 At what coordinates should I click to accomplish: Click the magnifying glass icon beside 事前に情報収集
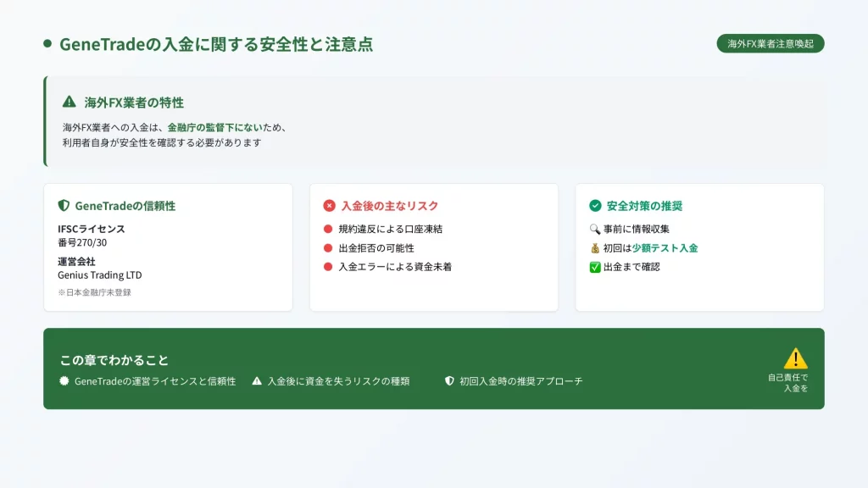click(595, 229)
